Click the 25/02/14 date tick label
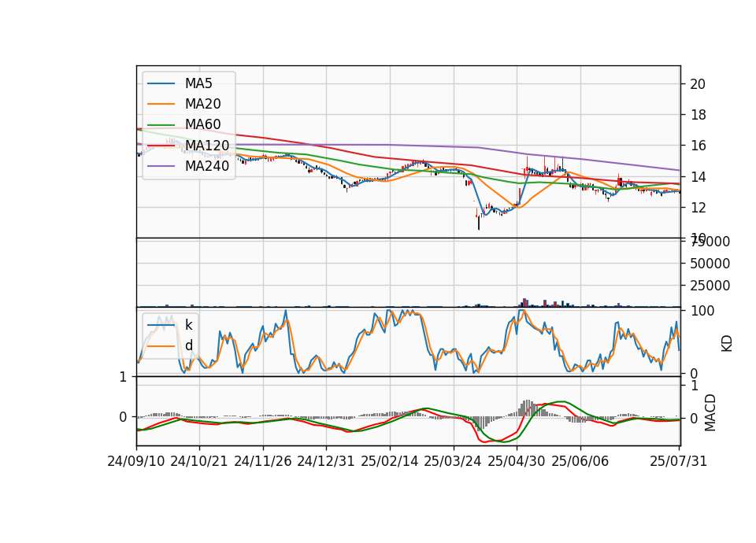The width and height of the screenshot is (756, 543). [x=390, y=461]
